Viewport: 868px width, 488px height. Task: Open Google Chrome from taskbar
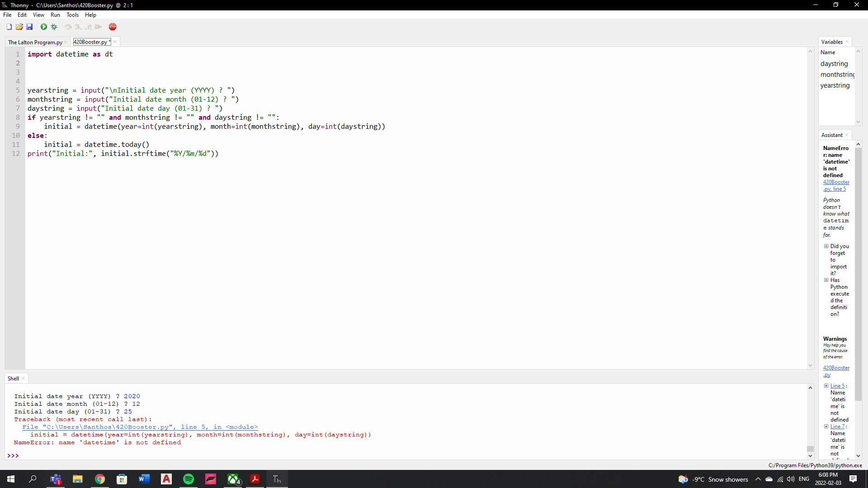100,479
